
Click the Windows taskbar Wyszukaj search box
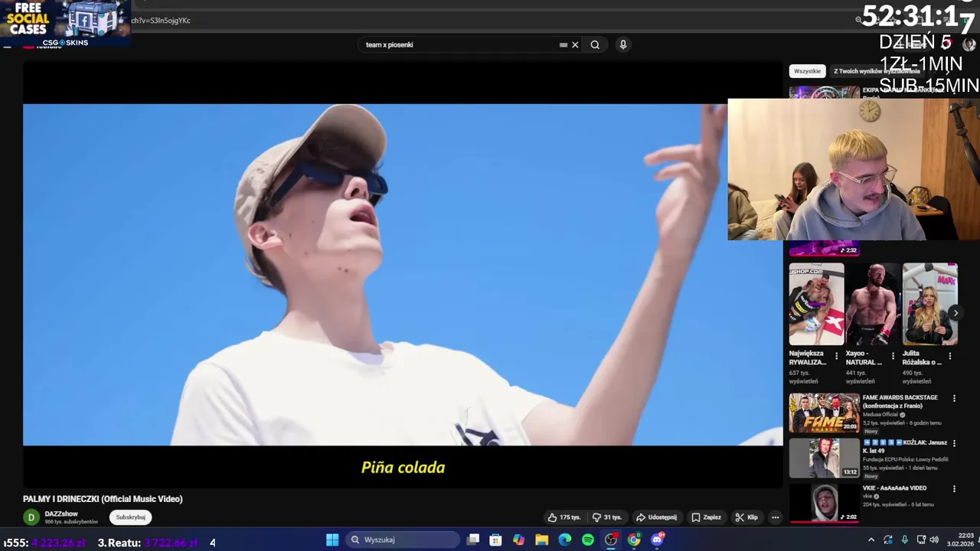(402, 540)
